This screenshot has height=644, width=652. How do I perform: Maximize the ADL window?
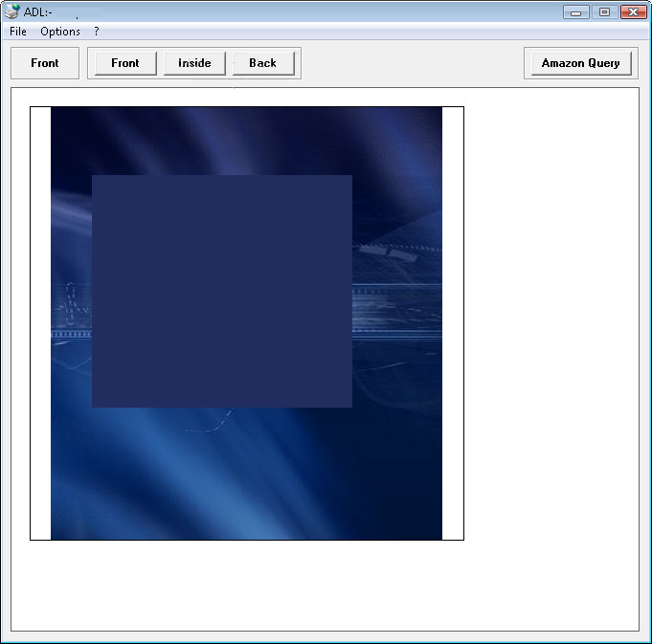(604, 12)
